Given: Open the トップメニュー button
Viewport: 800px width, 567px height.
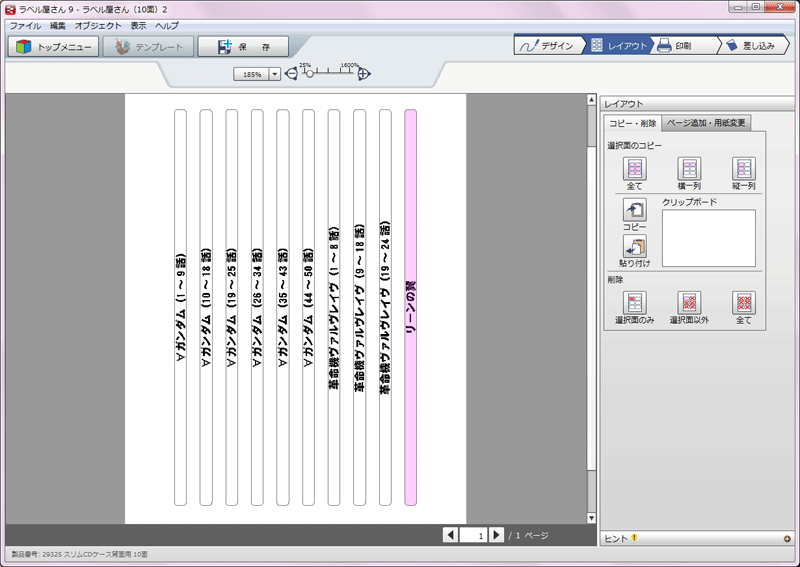Looking at the screenshot, I should 54,47.
